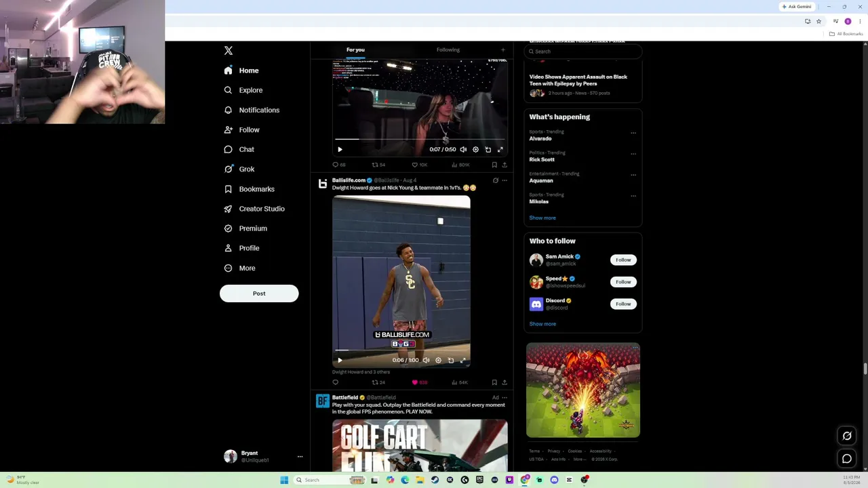This screenshot has width=868, height=488.
Task: Open Bryant account options menu
Action: click(300, 457)
